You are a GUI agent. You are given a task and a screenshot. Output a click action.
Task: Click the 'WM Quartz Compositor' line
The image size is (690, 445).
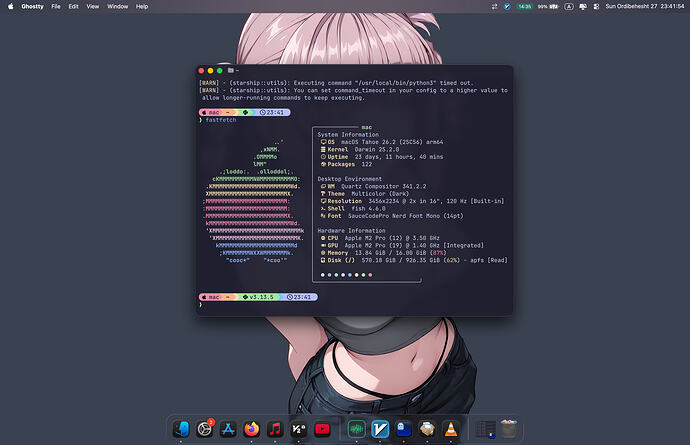click(373, 187)
